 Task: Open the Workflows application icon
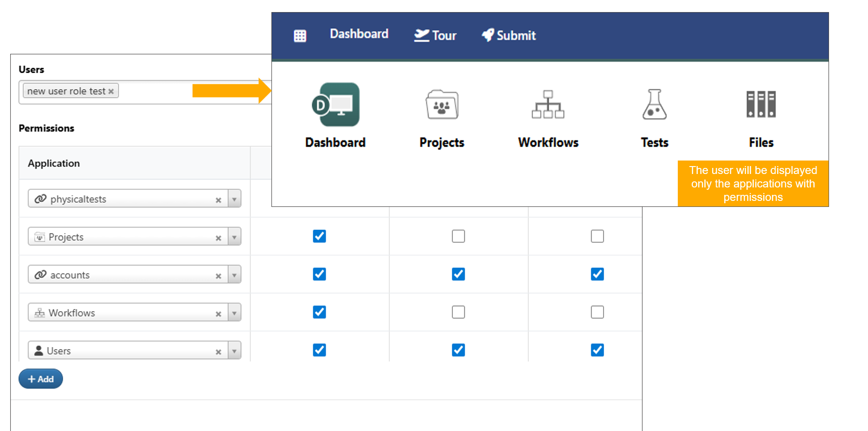click(x=548, y=105)
